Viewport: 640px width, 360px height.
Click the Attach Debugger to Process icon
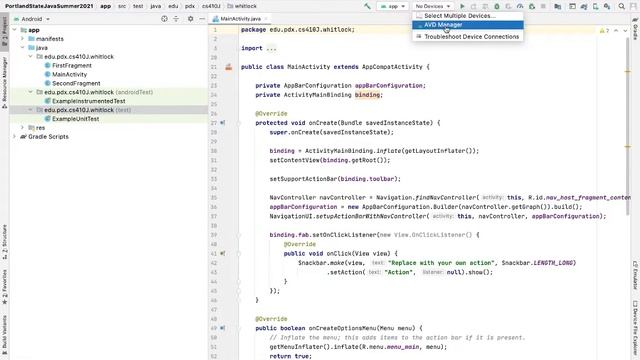[x=532, y=7]
